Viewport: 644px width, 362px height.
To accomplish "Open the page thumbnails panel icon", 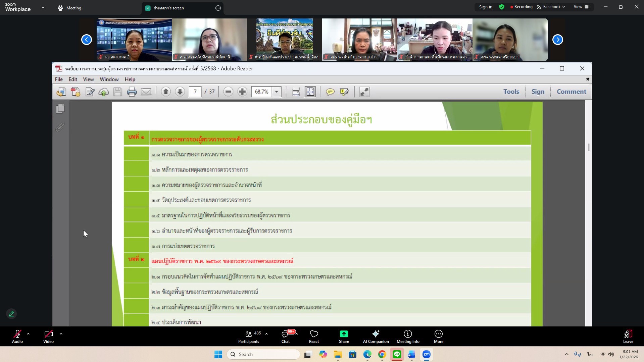I will click(x=60, y=108).
